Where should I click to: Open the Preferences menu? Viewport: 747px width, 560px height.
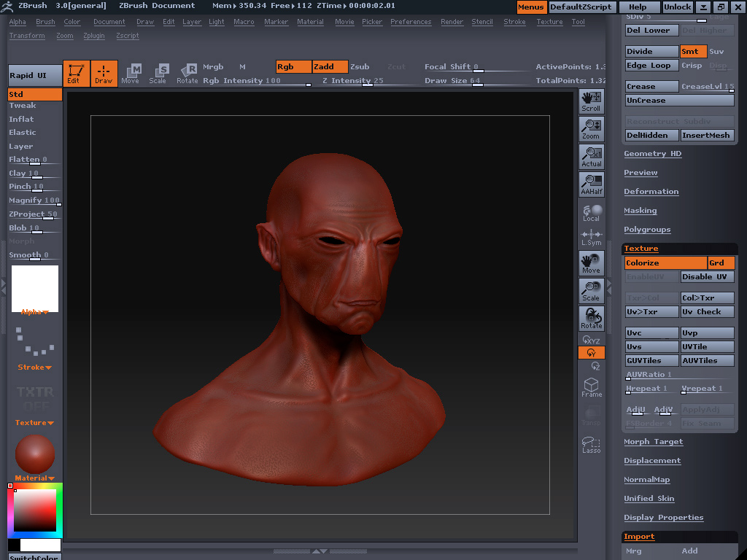[410, 22]
